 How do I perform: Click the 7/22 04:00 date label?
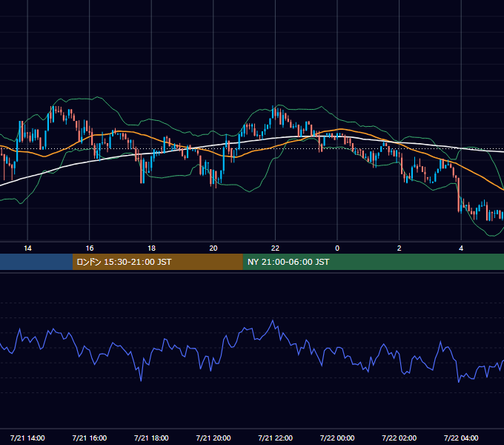(x=461, y=438)
